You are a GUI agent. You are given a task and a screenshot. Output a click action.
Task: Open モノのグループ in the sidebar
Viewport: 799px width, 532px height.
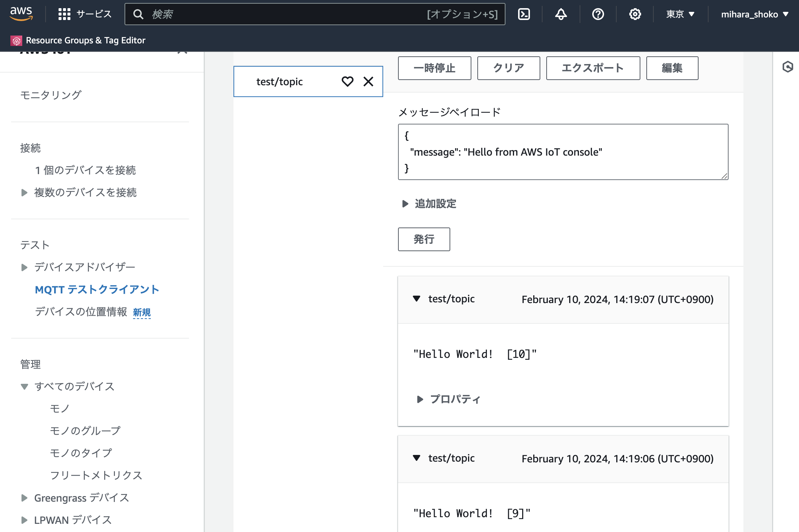85,430
